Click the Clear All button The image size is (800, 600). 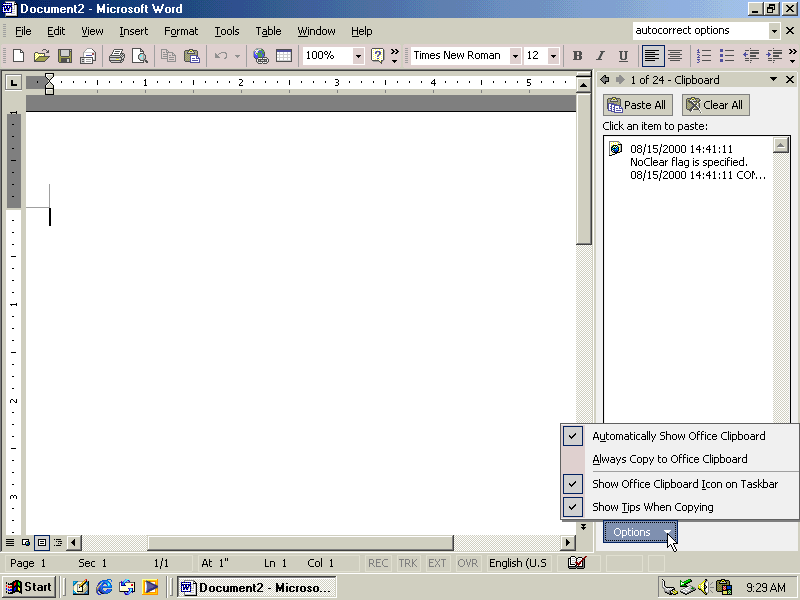[x=714, y=105]
